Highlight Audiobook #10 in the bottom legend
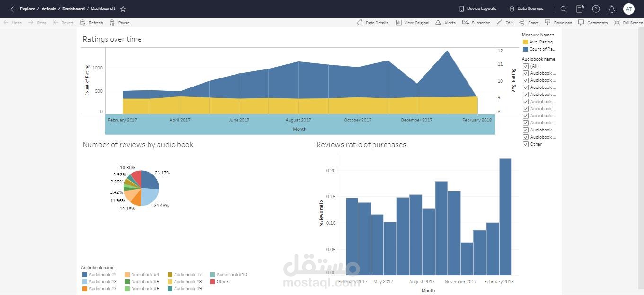 (229, 275)
